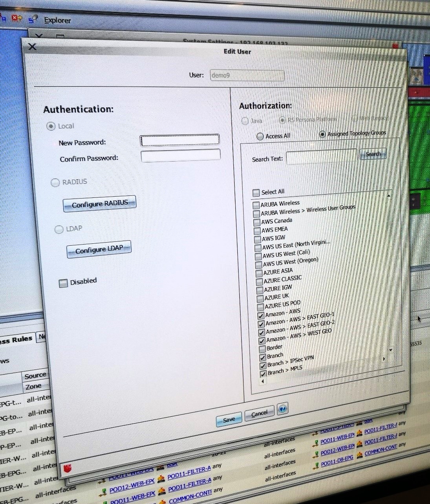Open the blue help question-mark icon
This screenshot has width=430, height=504.
[x=282, y=409]
